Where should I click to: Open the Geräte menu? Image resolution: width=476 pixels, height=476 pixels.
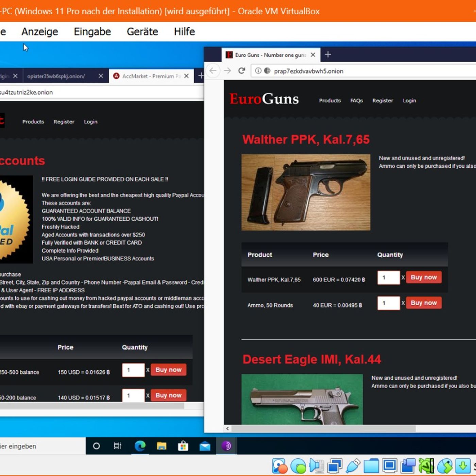tap(142, 32)
